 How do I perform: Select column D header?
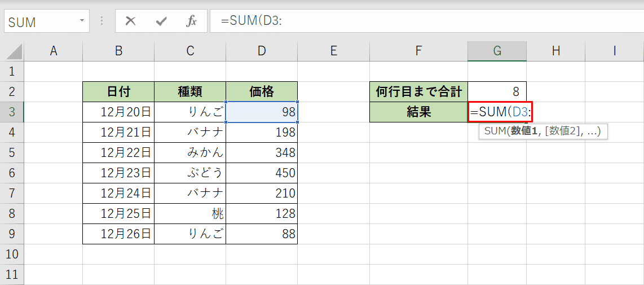coord(262,51)
